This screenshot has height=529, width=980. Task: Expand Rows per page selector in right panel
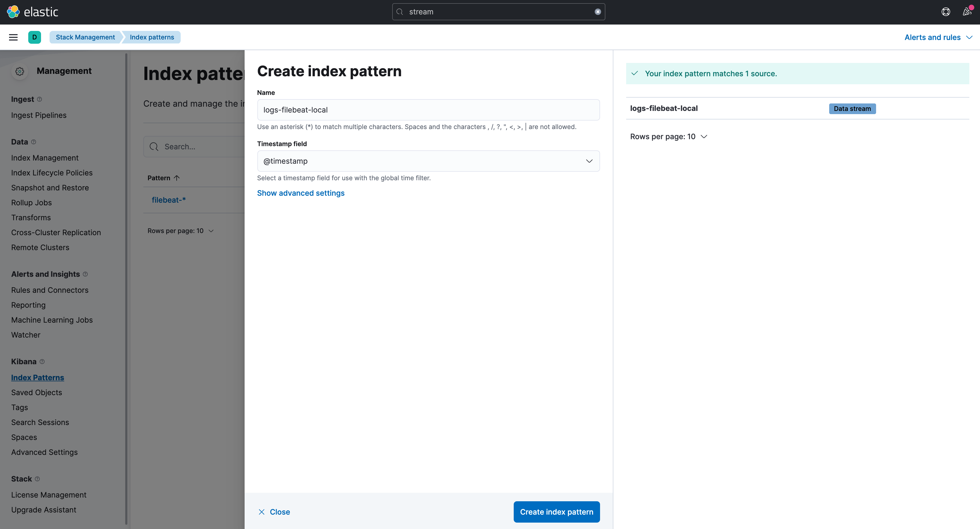(669, 136)
